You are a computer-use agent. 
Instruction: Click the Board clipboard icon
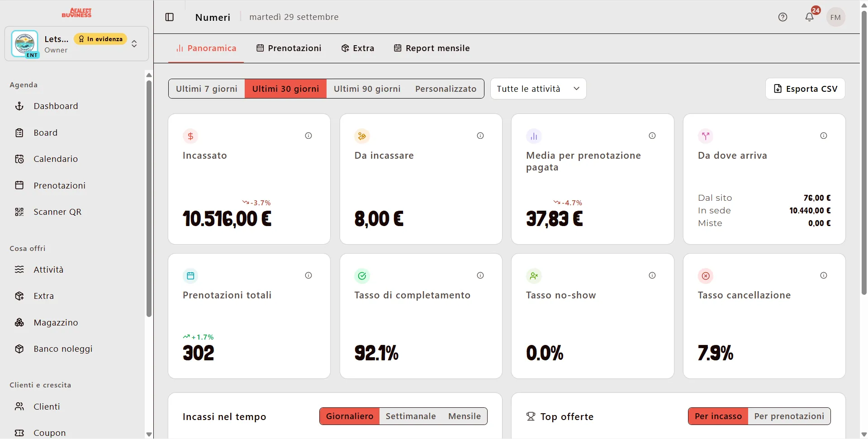click(x=19, y=133)
